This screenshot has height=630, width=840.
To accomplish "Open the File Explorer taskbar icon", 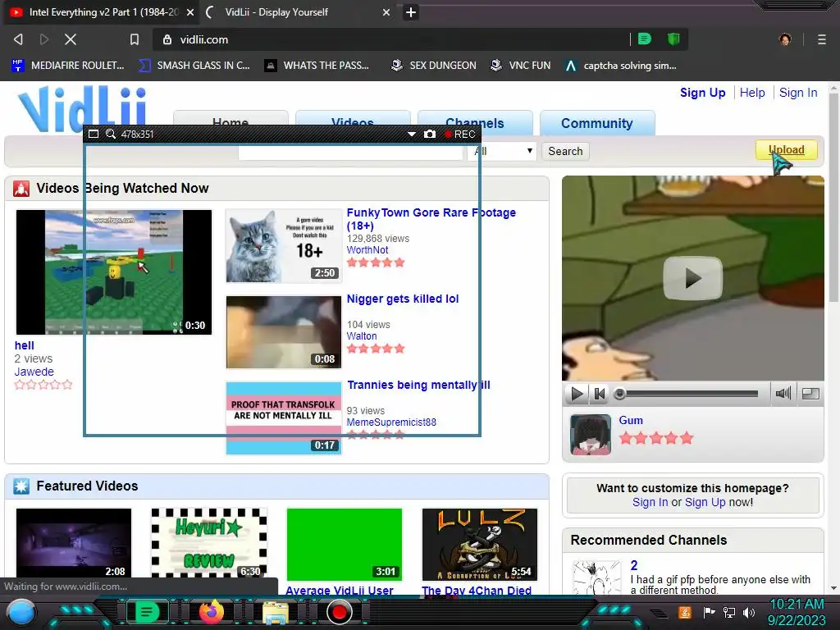I will coord(275,612).
